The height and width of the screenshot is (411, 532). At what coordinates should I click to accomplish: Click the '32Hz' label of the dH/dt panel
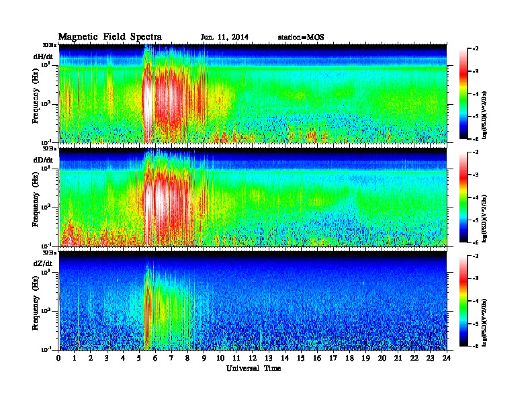tap(50, 45)
